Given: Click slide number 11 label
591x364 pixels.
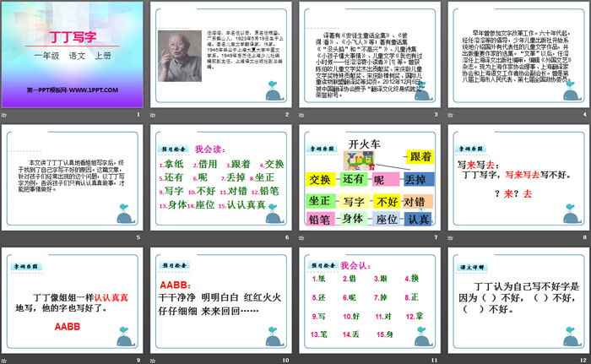Looking at the screenshot, I should coord(435,361).
